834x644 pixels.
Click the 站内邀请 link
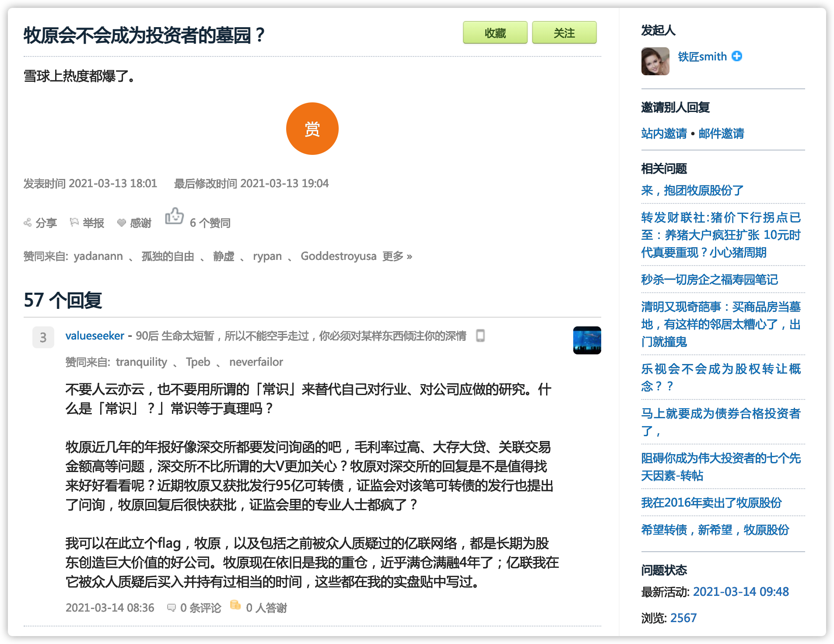point(664,133)
